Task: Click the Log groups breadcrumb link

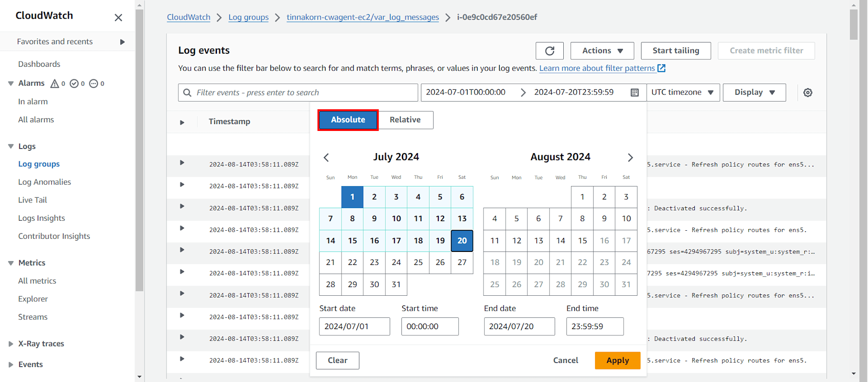Action: click(249, 17)
